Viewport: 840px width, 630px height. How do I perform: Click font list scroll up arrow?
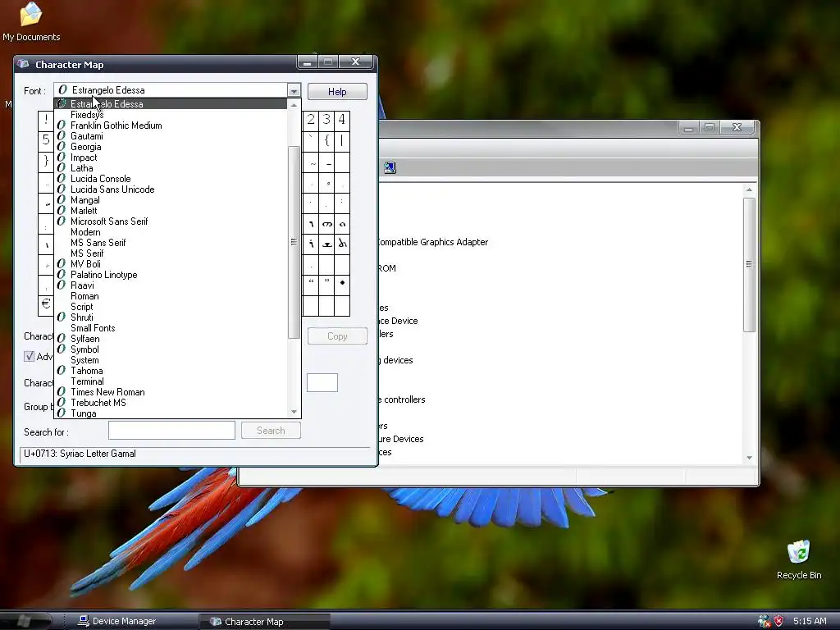[294, 106]
